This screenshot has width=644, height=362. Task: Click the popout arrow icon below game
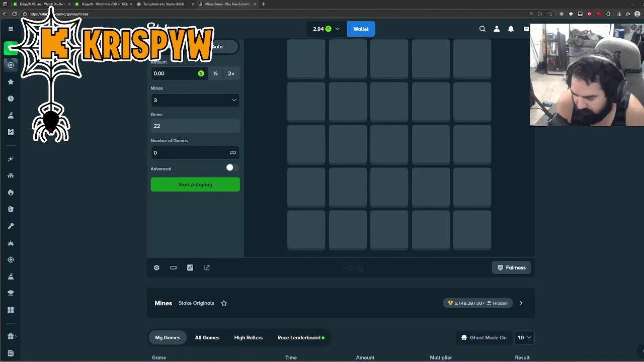point(207,267)
